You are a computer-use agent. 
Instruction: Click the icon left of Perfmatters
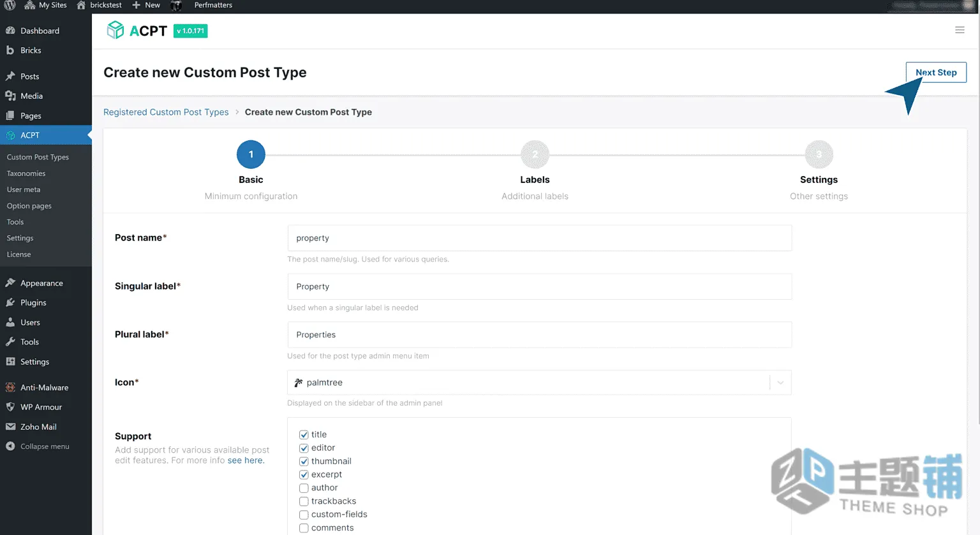click(177, 5)
